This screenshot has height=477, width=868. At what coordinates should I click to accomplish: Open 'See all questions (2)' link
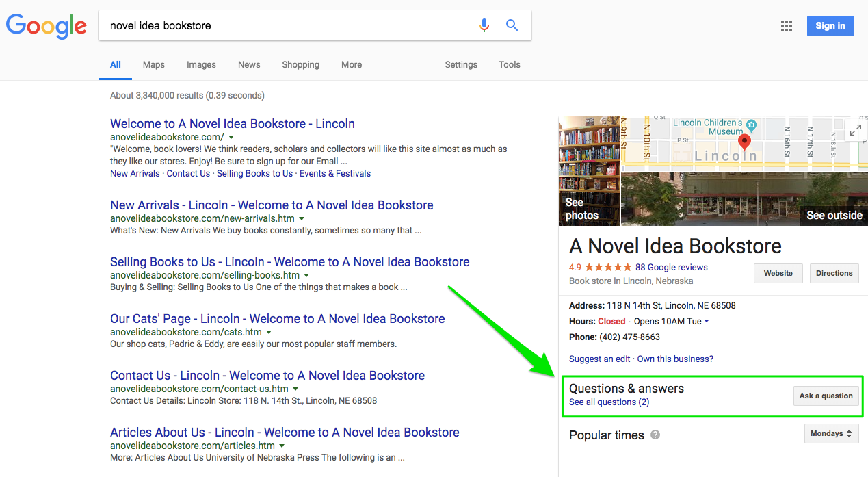tap(609, 402)
